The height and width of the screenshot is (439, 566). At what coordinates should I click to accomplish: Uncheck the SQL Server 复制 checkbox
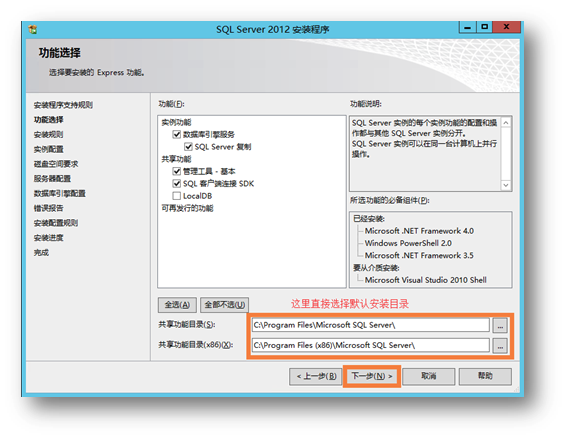188,147
